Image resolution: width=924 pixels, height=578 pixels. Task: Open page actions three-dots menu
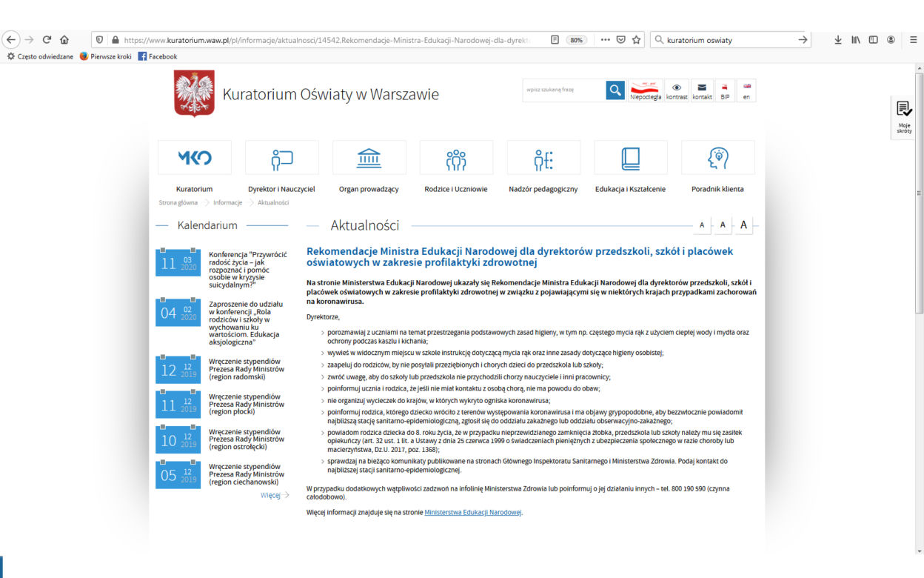click(x=606, y=40)
